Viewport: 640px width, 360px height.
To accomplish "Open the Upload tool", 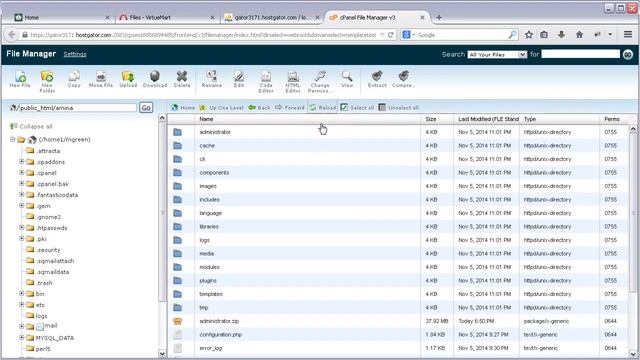I will [x=128, y=79].
